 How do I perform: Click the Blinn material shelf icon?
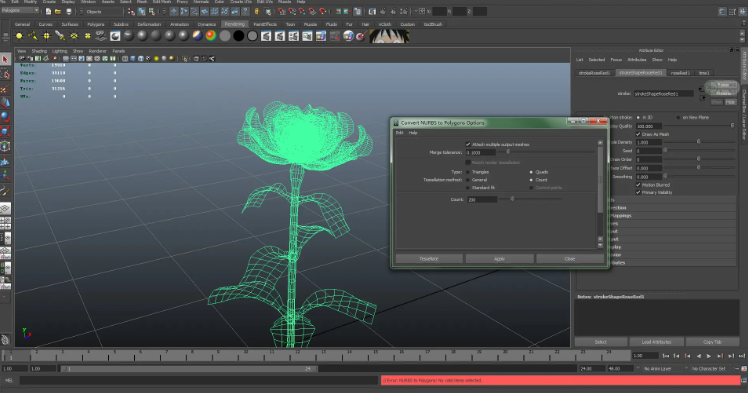142,36
